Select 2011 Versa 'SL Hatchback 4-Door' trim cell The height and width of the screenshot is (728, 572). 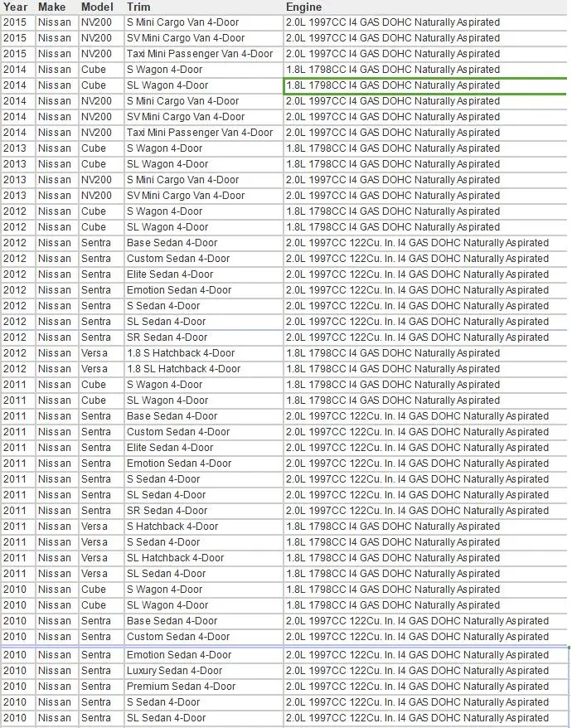204,559
